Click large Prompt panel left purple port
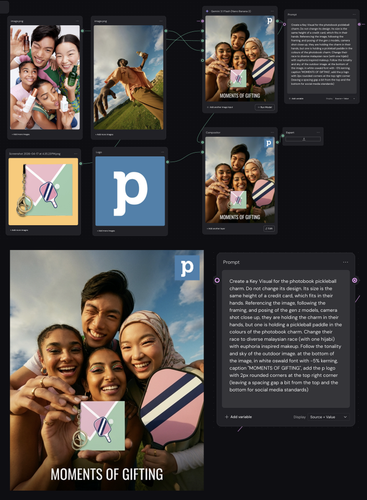 (217, 280)
